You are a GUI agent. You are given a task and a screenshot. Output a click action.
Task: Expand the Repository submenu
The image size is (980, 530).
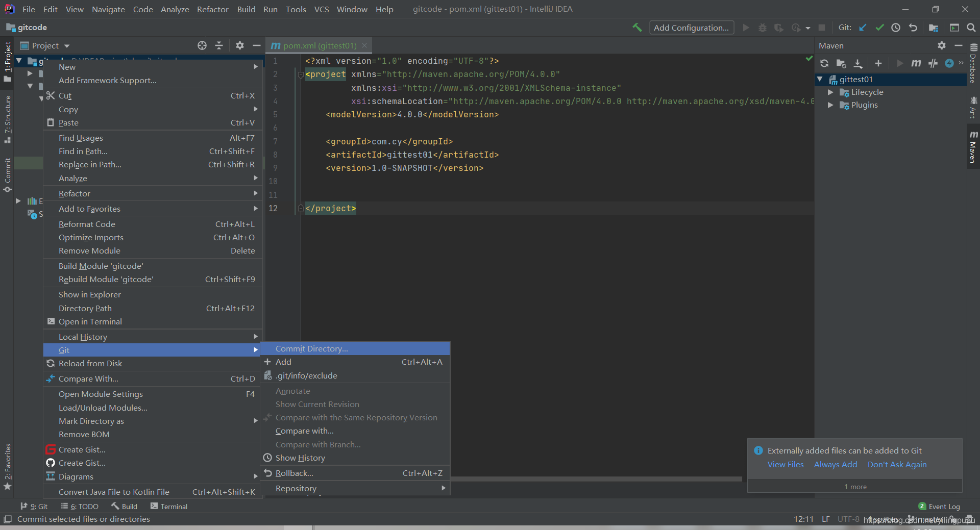pos(355,488)
